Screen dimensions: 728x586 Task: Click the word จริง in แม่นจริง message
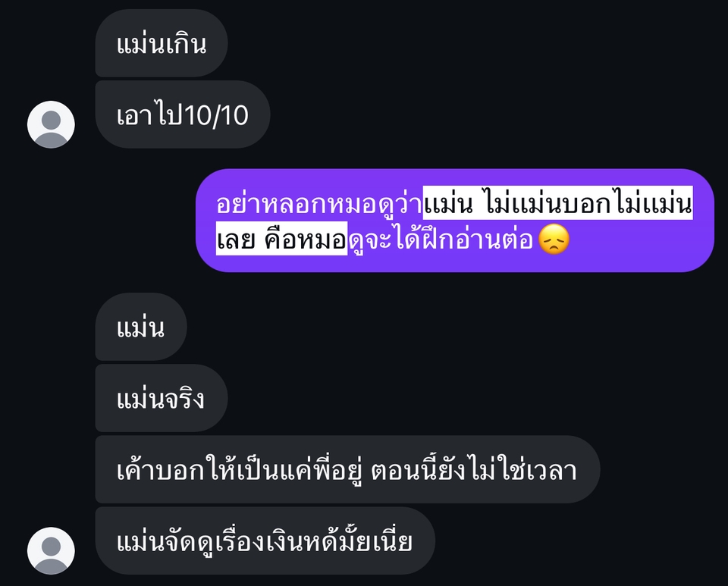(x=184, y=399)
